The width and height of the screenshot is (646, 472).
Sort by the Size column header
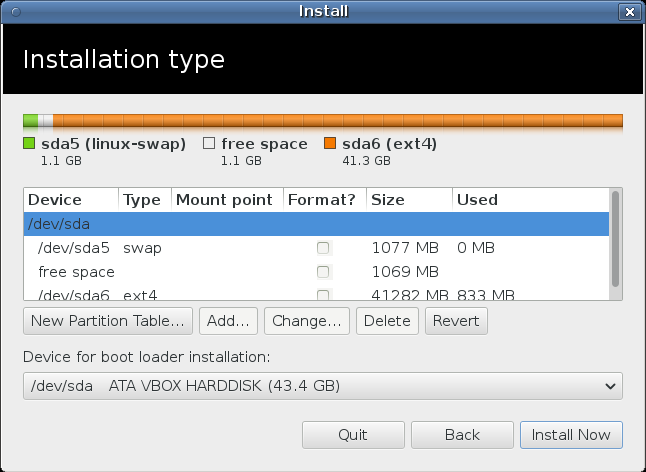[x=409, y=200]
